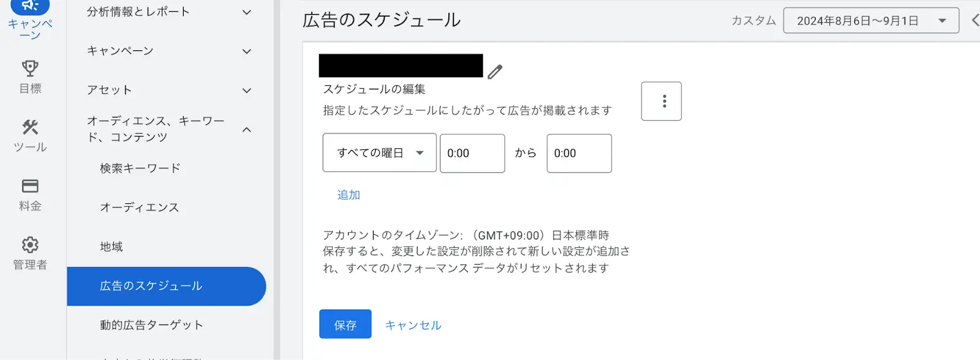Open the three-dot overflow menu
The width and height of the screenshot is (980, 360).
661,101
